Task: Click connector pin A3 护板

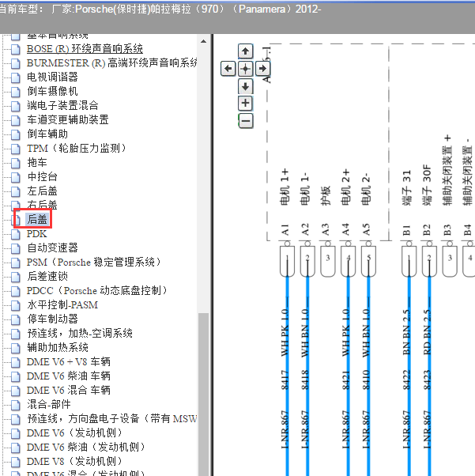Action: (327, 262)
